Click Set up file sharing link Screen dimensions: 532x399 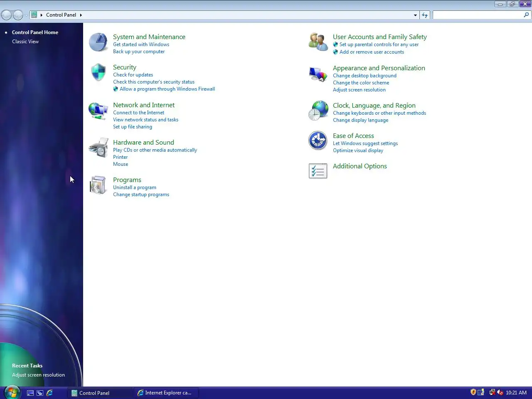pos(133,127)
